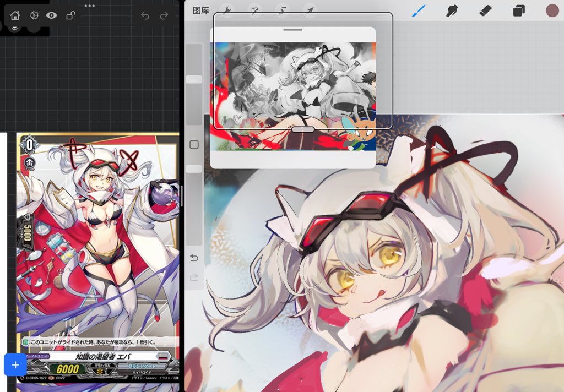Grab the split view divider handle
564x392 pixels.
tap(182, 196)
